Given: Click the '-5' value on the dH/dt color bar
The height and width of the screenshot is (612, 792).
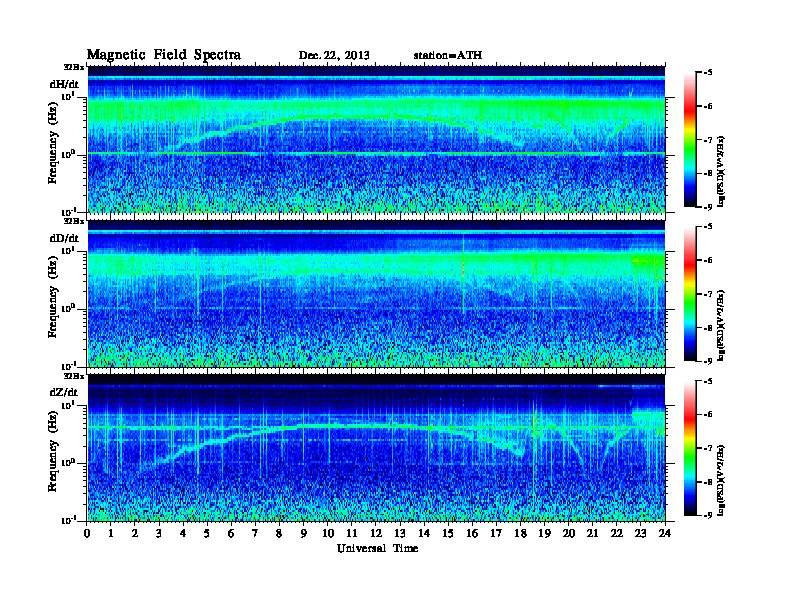Looking at the screenshot, I should point(708,73).
